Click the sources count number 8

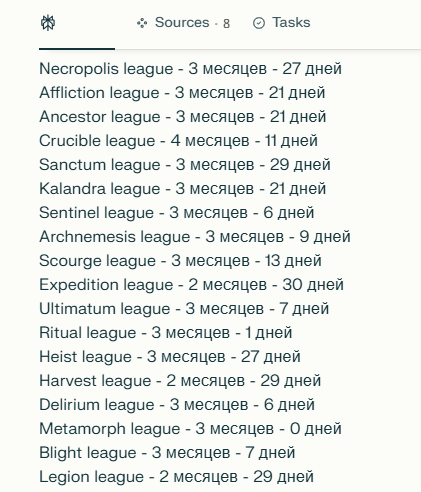[226, 24]
